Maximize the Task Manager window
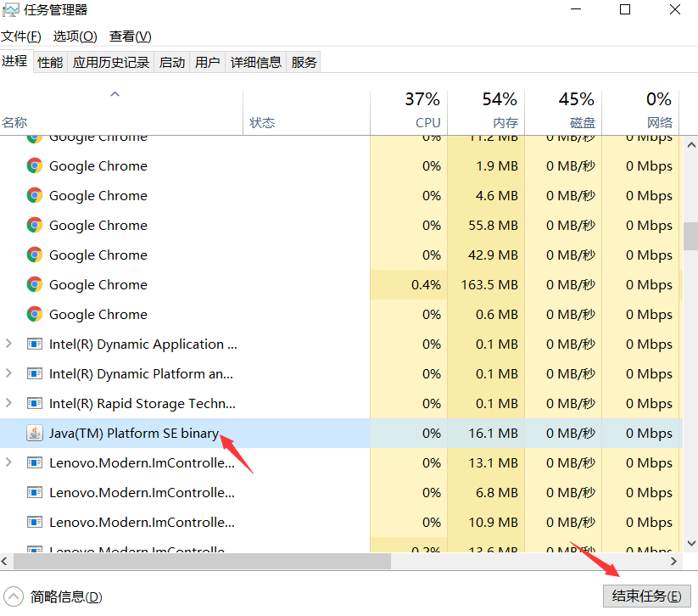The image size is (698, 616). (625, 9)
